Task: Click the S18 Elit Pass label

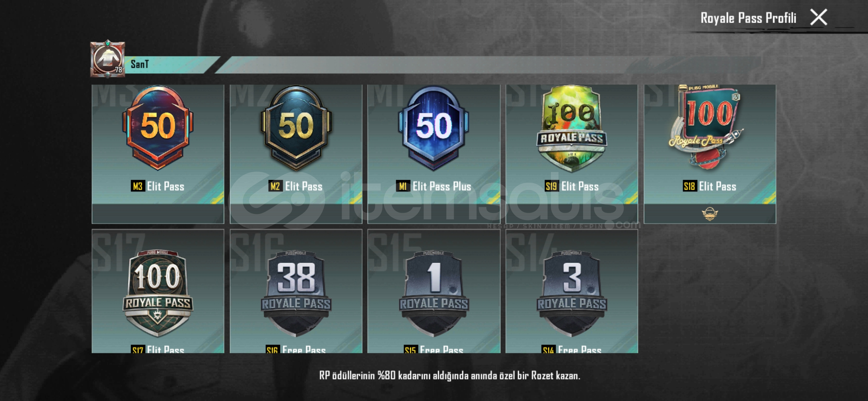Action: tap(710, 186)
